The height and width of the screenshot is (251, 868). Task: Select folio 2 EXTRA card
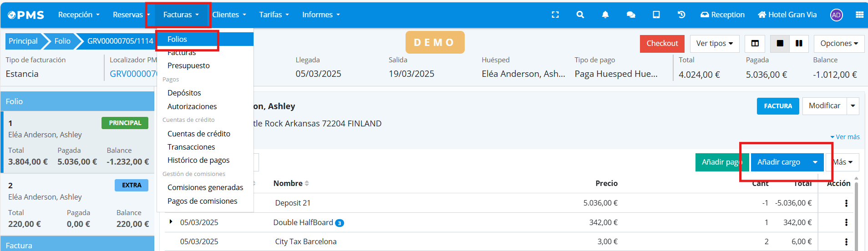point(77,204)
